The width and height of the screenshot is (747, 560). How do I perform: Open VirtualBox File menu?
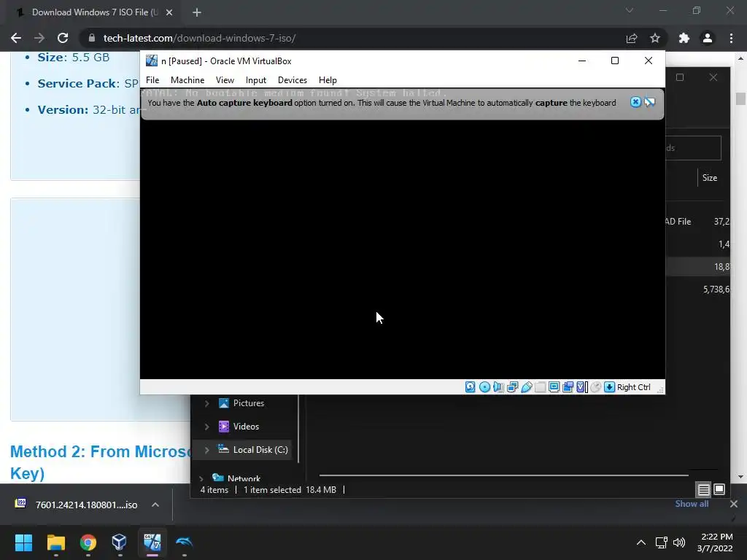tap(152, 80)
